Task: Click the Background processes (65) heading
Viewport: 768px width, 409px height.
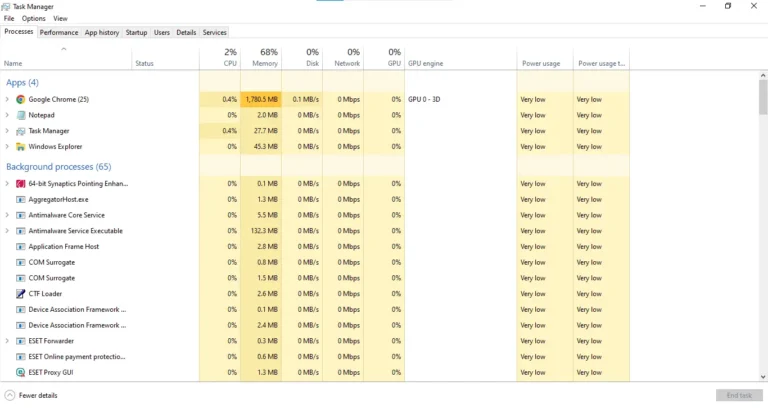Action: coord(59,167)
